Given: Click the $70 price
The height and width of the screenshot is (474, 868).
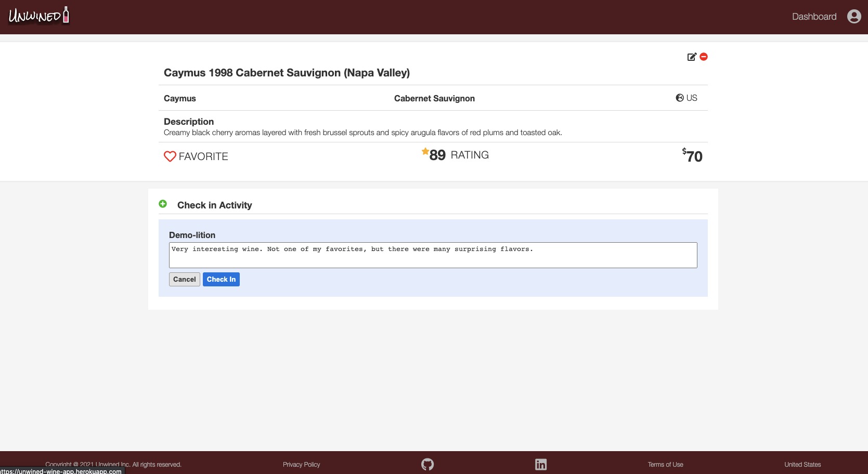Looking at the screenshot, I should [x=692, y=155].
